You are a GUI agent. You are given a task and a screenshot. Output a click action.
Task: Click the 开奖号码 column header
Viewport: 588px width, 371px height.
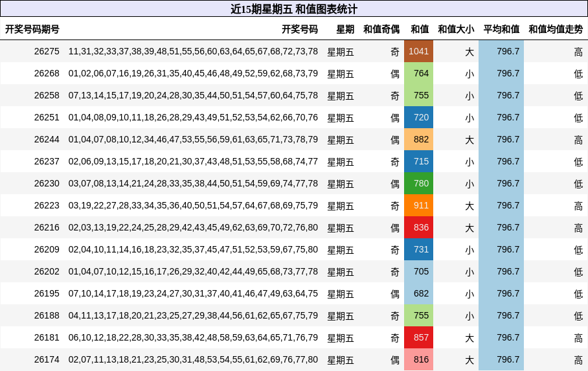tap(300, 29)
